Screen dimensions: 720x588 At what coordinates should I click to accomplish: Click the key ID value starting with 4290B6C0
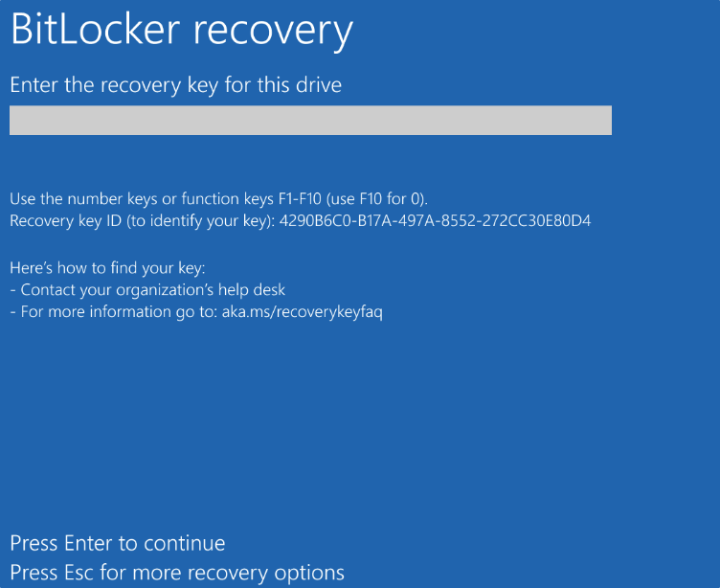435,221
